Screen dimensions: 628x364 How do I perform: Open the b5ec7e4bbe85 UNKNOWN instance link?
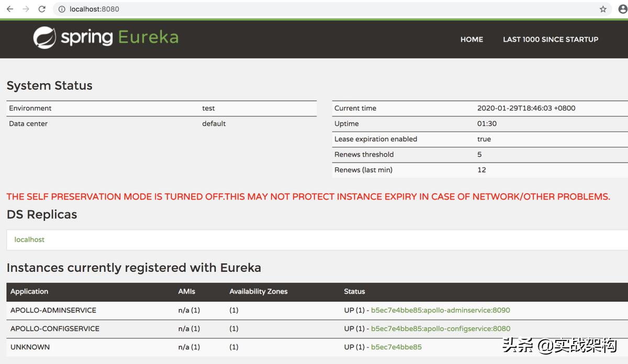point(396,347)
